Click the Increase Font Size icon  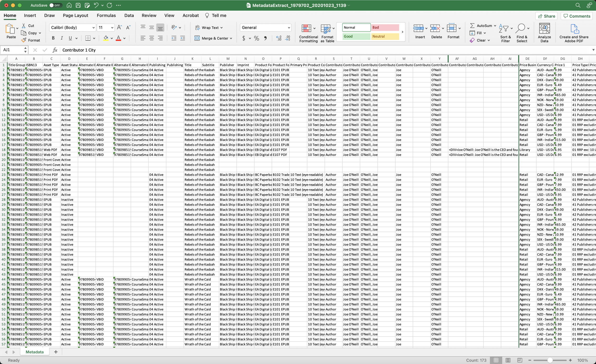coord(119,28)
